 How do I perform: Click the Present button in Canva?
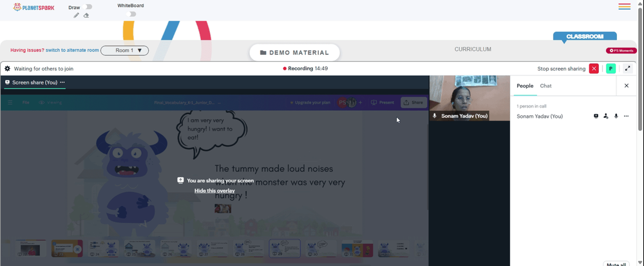383,102
